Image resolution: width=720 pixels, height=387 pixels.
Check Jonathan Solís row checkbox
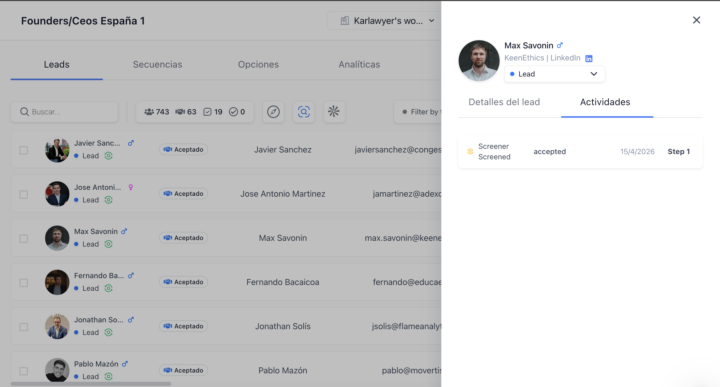point(23,326)
